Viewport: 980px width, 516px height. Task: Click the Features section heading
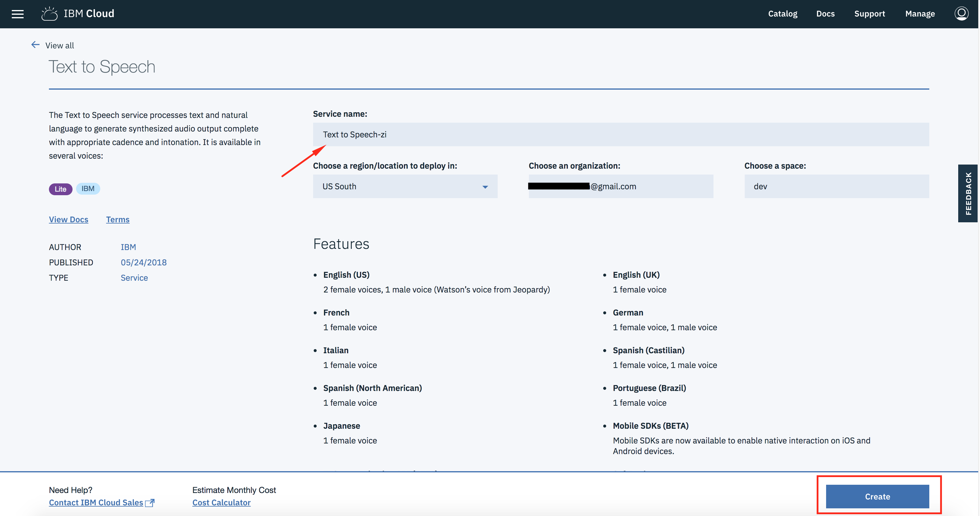(341, 244)
